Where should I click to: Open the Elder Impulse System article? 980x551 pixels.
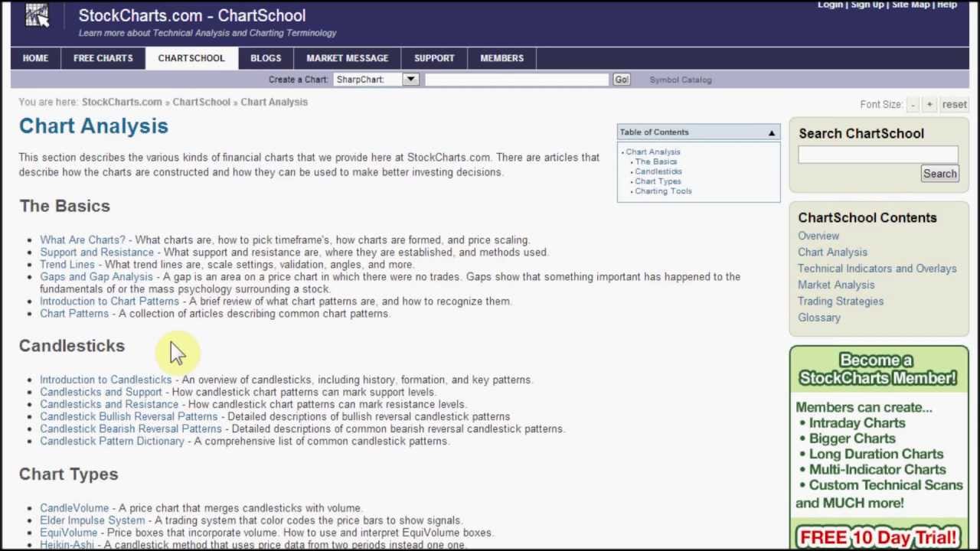pyautogui.click(x=93, y=520)
